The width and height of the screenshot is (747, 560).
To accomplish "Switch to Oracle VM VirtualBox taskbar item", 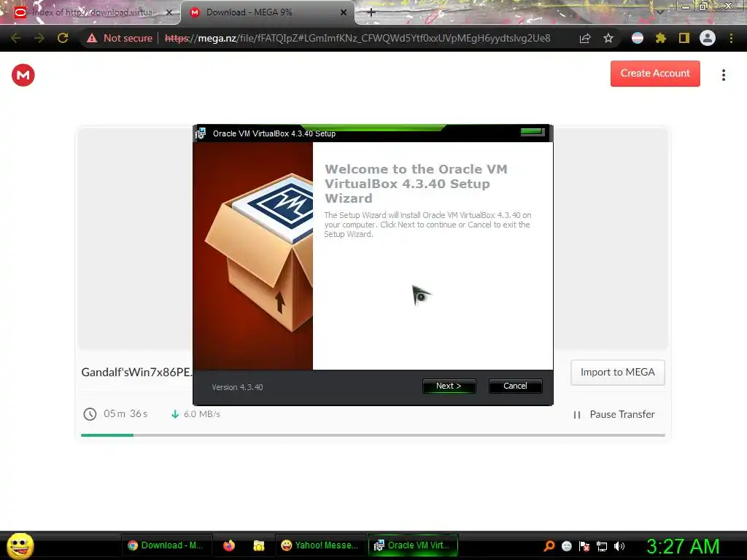I will tap(413, 545).
